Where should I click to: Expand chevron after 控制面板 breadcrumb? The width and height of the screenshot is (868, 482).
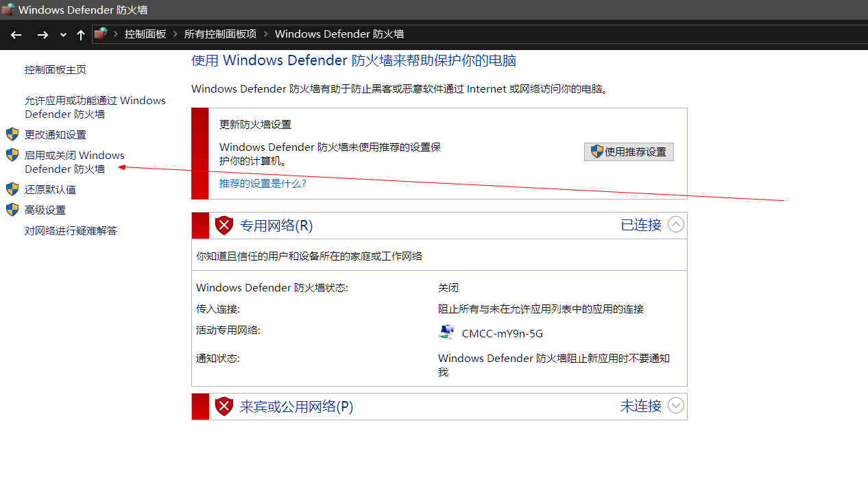pyautogui.click(x=175, y=34)
